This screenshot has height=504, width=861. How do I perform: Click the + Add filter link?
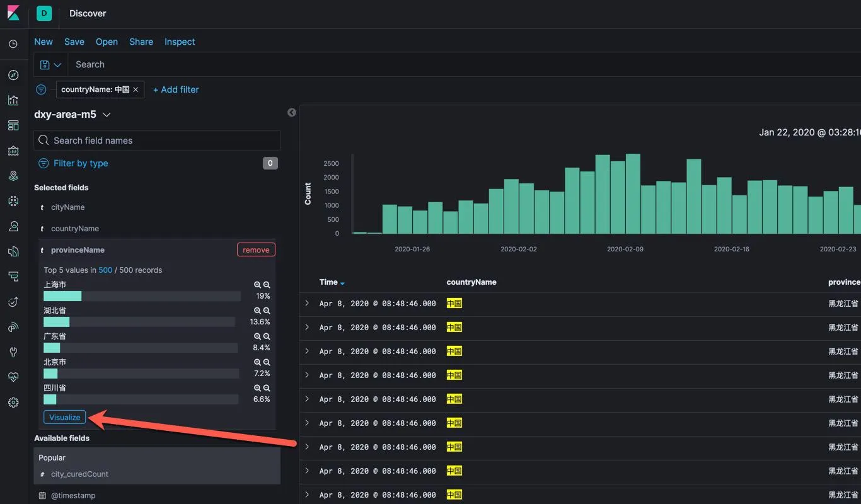click(x=176, y=89)
